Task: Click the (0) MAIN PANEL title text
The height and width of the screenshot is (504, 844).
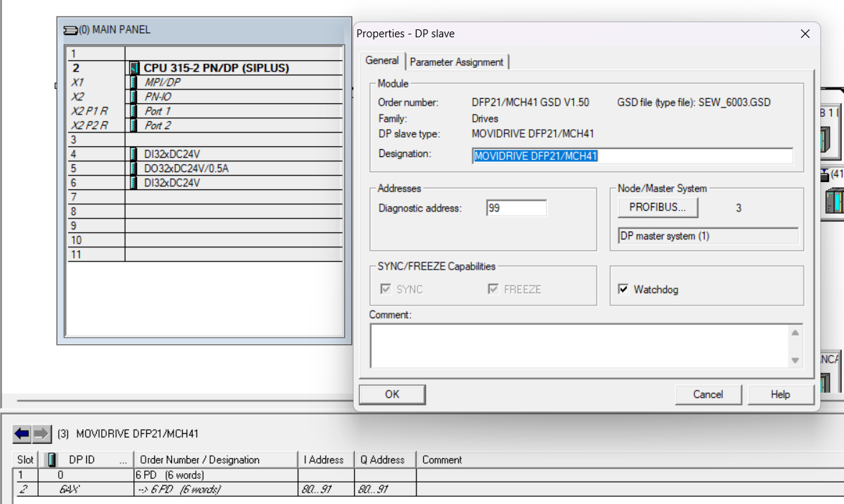Action: 115,29
